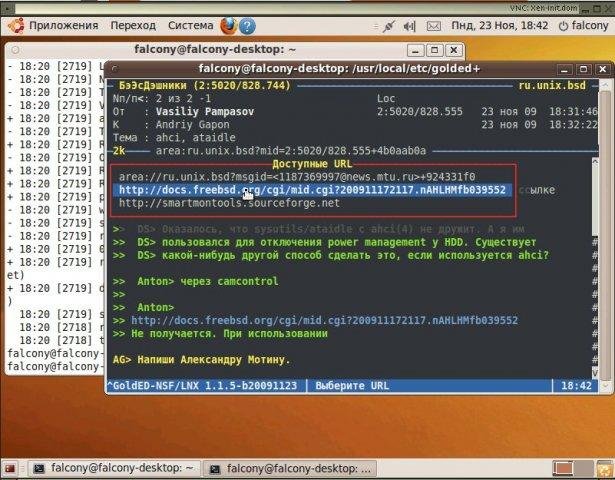Click the golded+ terminal window title bar

[x=339, y=69]
